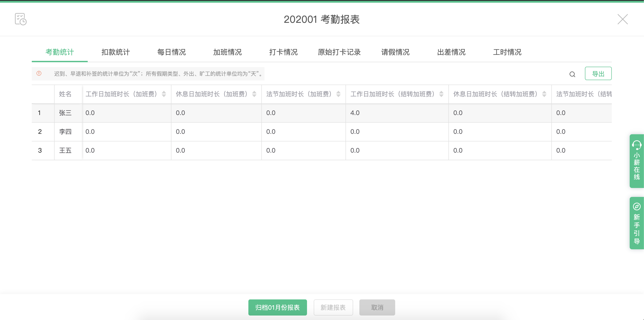Image resolution: width=644 pixels, height=320 pixels.
Task: Sort by 法节加班时长（加班费）column
Action: point(338,94)
